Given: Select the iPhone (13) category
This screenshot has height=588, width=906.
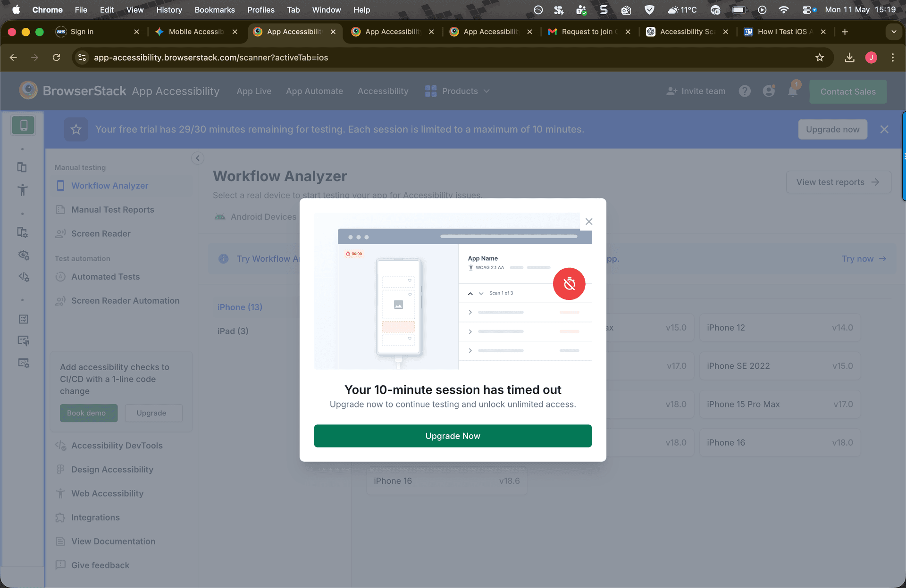Looking at the screenshot, I should click(x=240, y=307).
